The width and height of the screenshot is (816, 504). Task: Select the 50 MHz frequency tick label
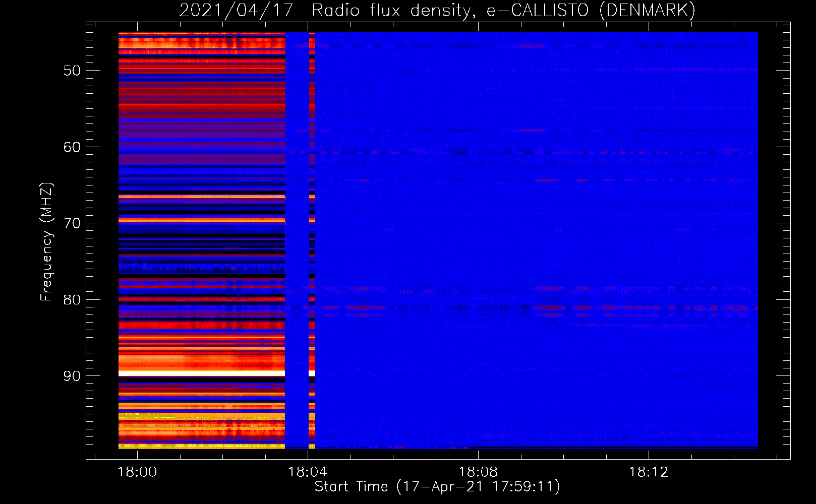coord(72,71)
